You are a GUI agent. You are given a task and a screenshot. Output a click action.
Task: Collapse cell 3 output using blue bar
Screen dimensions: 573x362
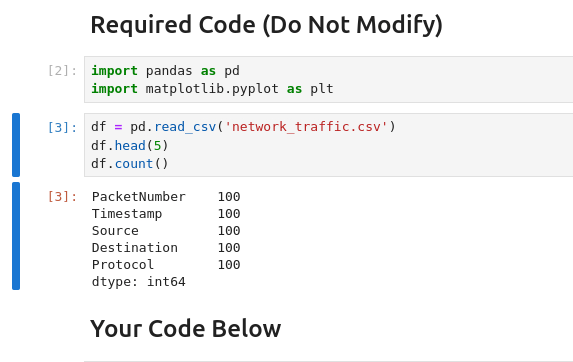(x=16, y=236)
